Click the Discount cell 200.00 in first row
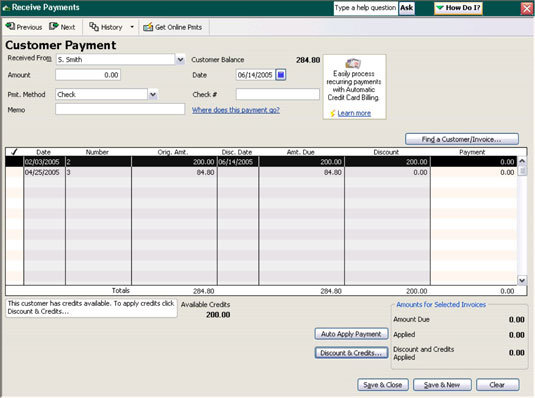535x398 pixels. coord(387,162)
